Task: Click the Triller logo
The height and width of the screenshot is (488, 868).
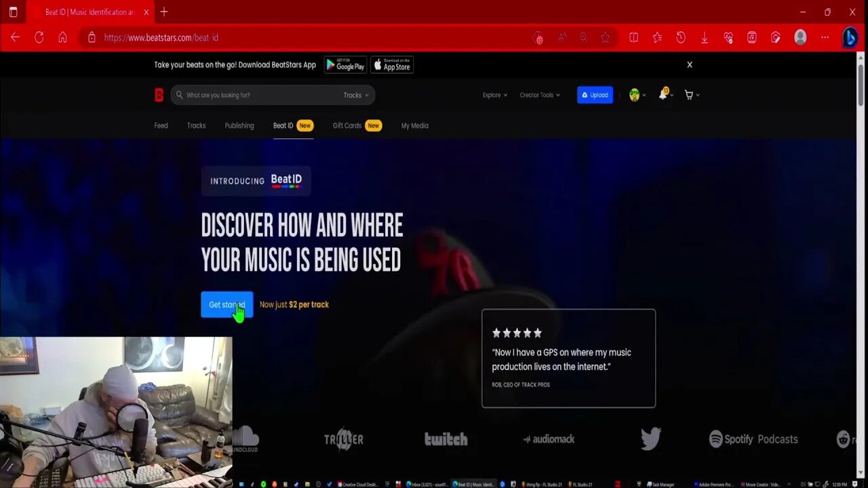Action: coord(343,439)
